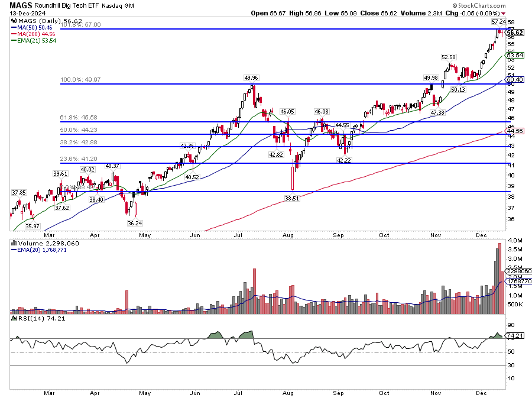Click the Volume 2.3M header value
This screenshot has width=532, height=398.
(421, 13)
